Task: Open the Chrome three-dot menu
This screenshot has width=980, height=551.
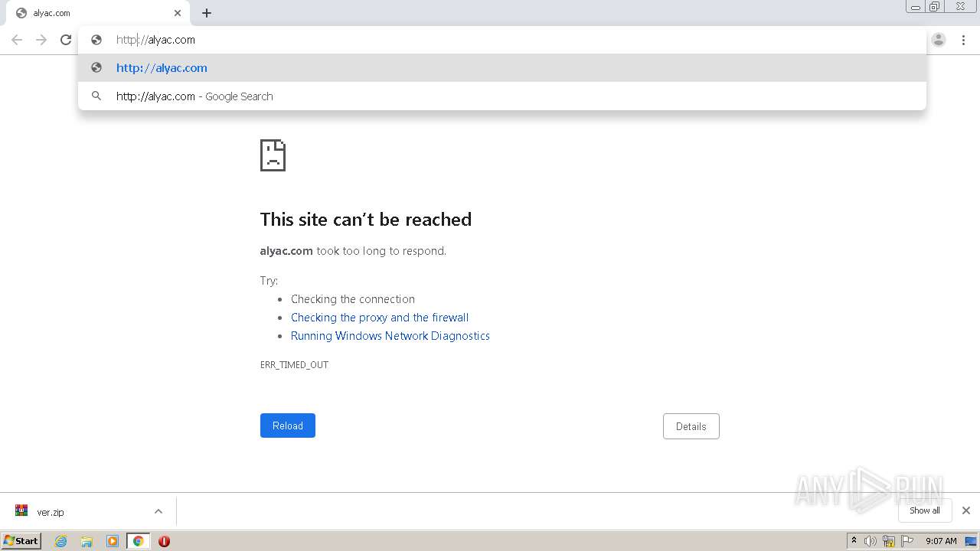Action: coord(963,40)
